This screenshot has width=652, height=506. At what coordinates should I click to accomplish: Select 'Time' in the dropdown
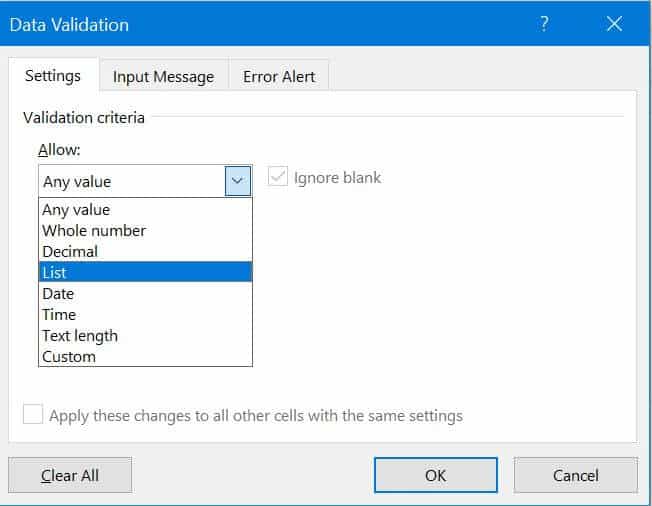59,315
